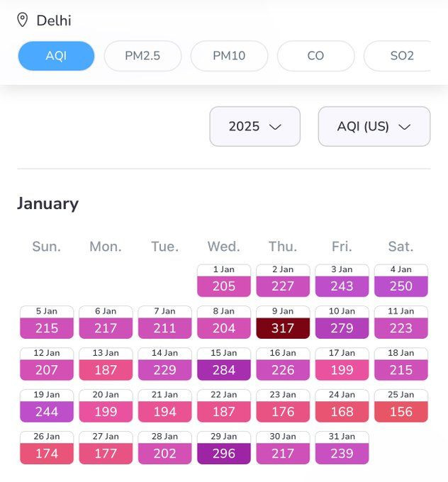Click the location pin icon beside Delhi
This screenshot has width=448, height=482.
22,20
